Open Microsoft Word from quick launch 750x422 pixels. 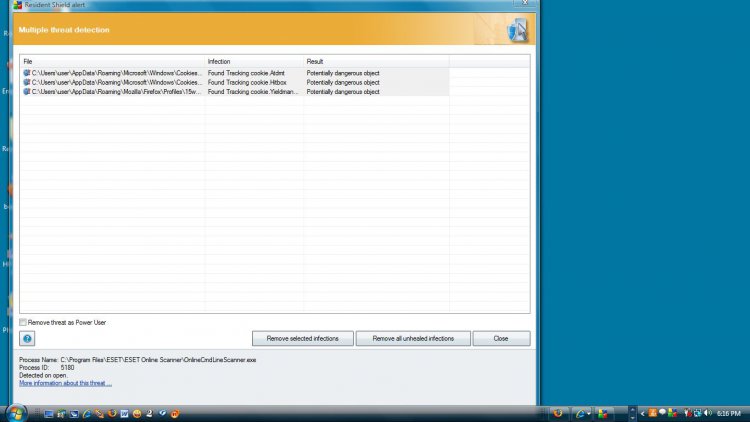[x=124, y=414]
